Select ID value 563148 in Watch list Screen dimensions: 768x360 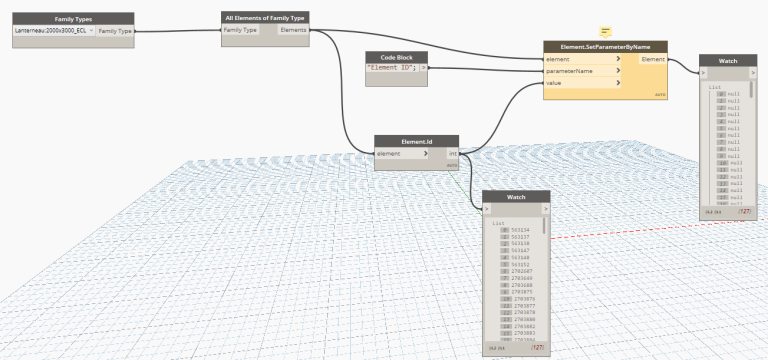click(x=520, y=257)
